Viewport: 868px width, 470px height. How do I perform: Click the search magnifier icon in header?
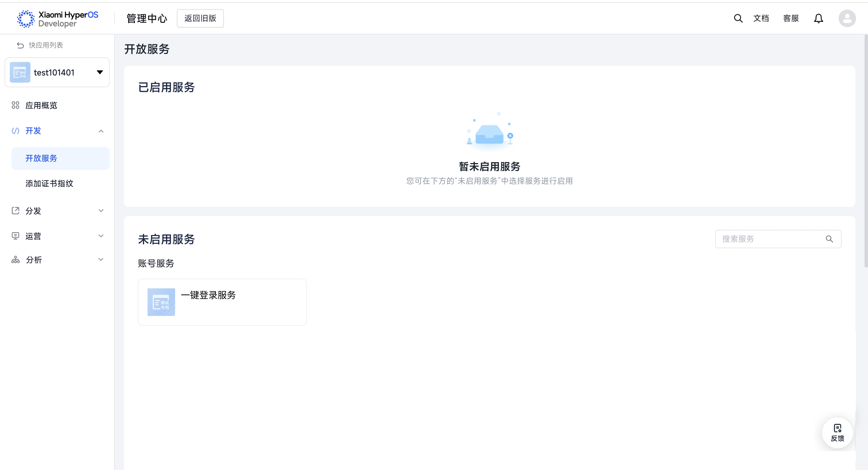click(x=738, y=18)
